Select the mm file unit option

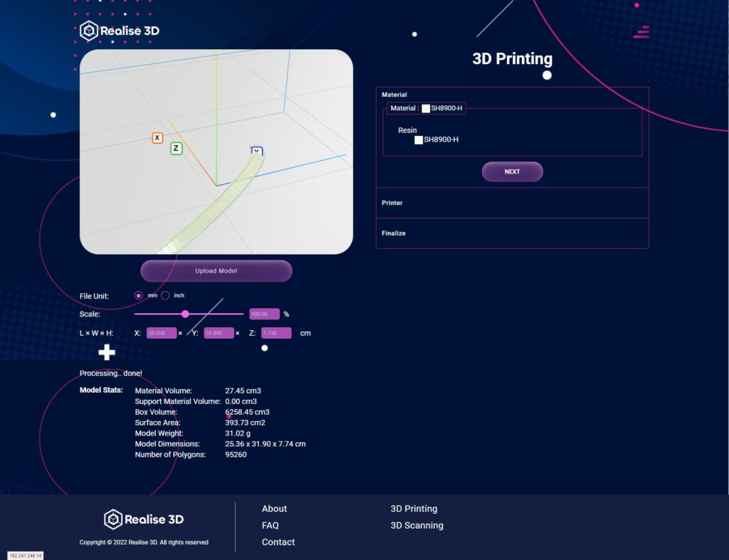pyautogui.click(x=139, y=295)
